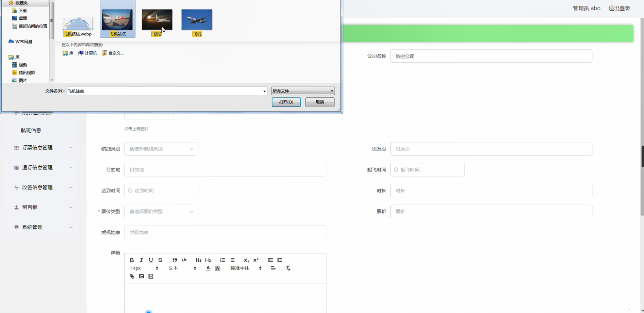644x313 pixels.
Task: Expand the 订票信息管理 sidebar menu
Action: click(43, 148)
